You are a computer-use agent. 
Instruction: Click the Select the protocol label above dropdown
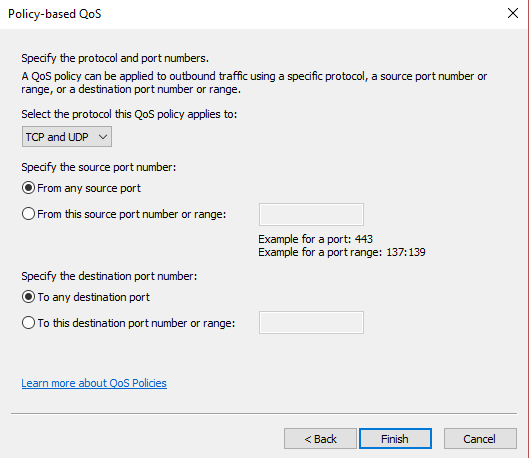(129, 114)
